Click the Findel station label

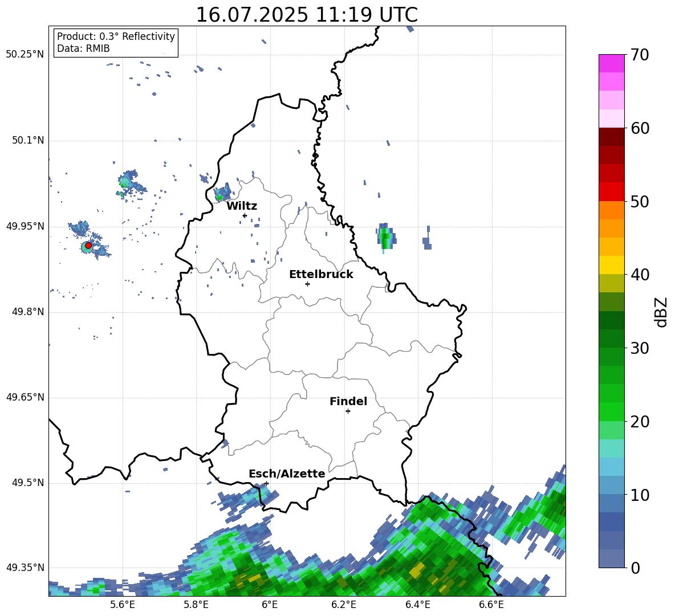(x=348, y=401)
